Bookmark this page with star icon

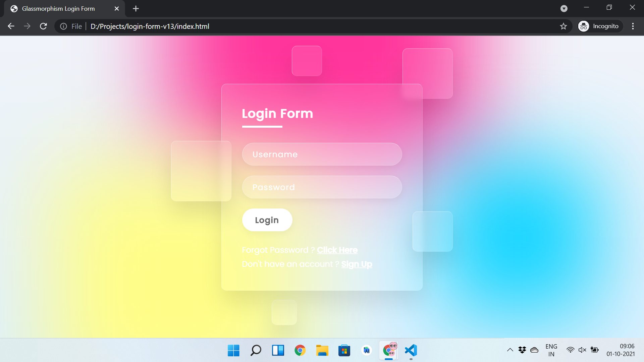point(563,26)
